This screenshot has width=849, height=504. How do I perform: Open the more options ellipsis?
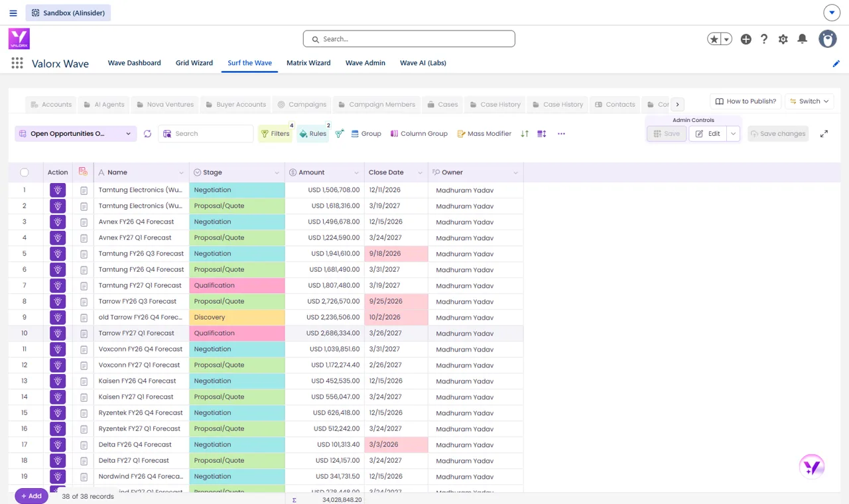coord(561,134)
